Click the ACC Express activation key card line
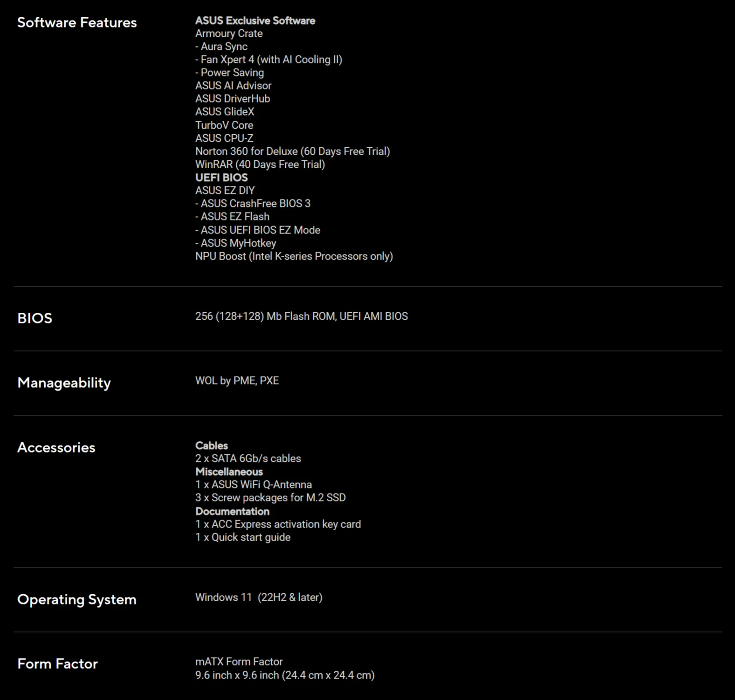The height and width of the screenshot is (700, 735). 278,524
